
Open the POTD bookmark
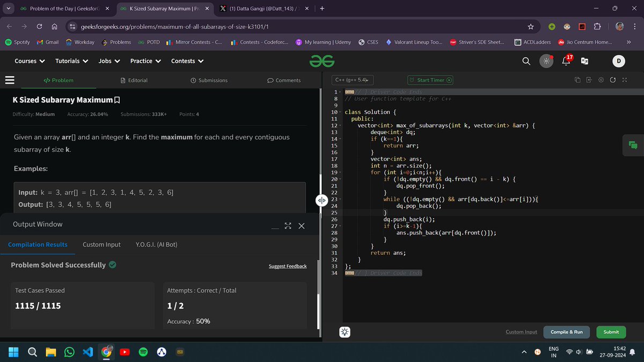pyautogui.click(x=149, y=42)
